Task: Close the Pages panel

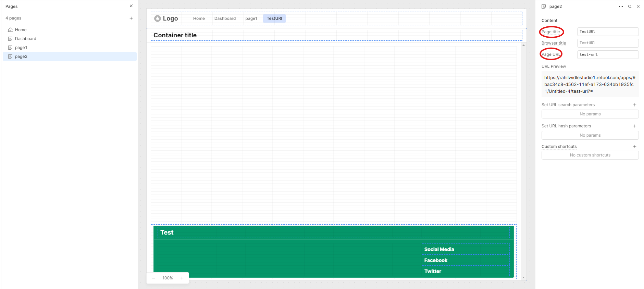Action: (x=131, y=6)
